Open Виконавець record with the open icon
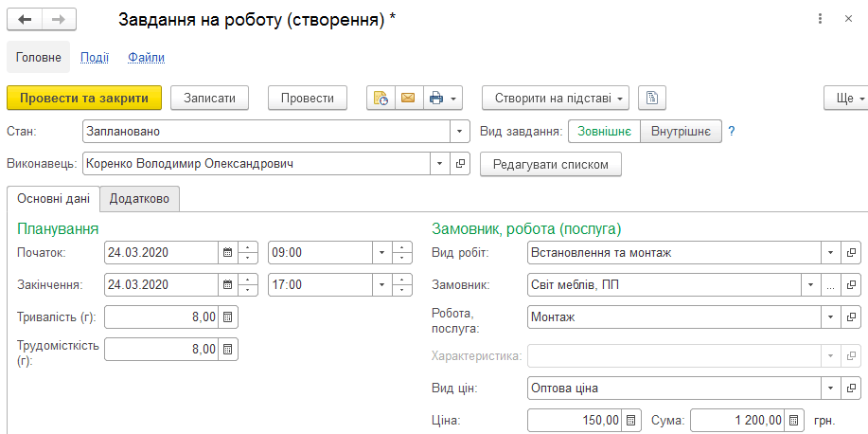The height and width of the screenshot is (434, 868). coord(459,164)
